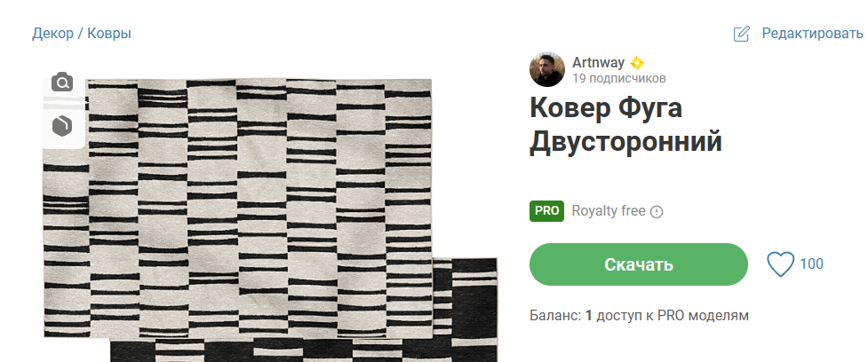
Task: Visit the Artnway profile name
Action: click(x=598, y=62)
